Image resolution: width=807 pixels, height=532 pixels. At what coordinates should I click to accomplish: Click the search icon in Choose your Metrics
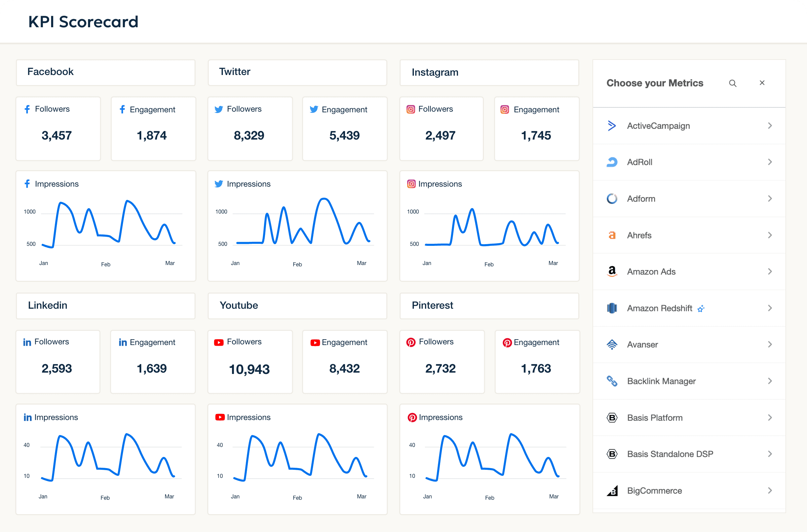pos(733,83)
